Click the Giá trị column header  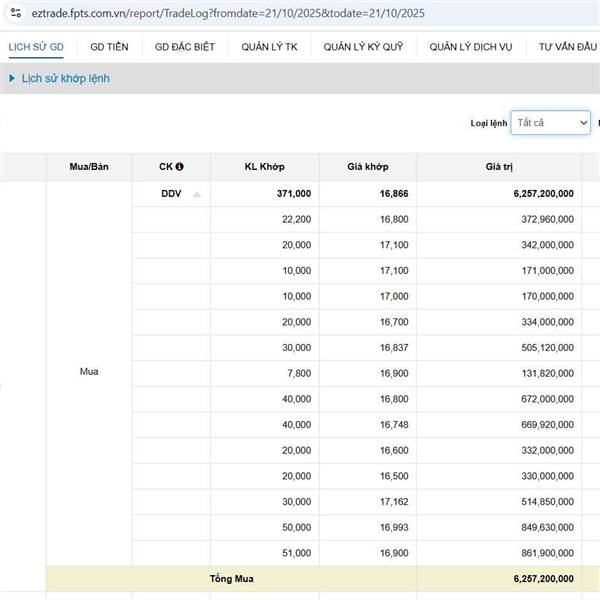click(x=499, y=167)
